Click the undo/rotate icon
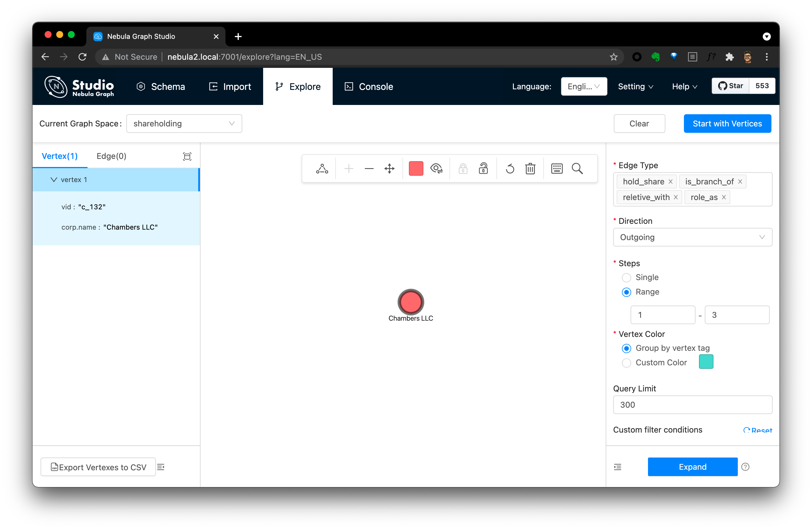The height and width of the screenshot is (530, 812). tap(509, 169)
